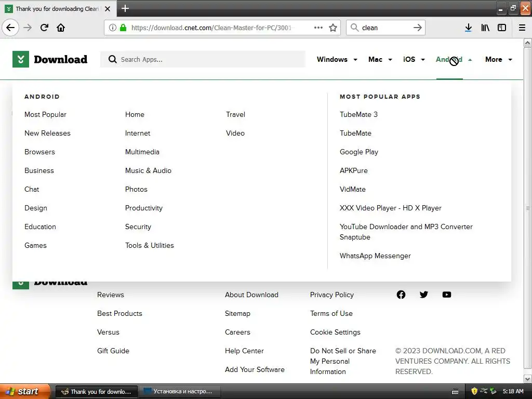Open the YouTube icon in footer

point(447,295)
